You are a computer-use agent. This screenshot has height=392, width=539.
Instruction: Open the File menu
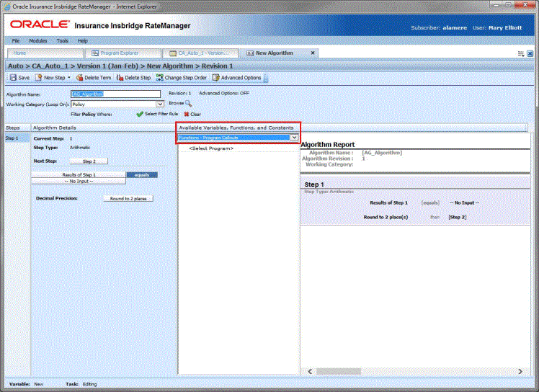[16, 40]
